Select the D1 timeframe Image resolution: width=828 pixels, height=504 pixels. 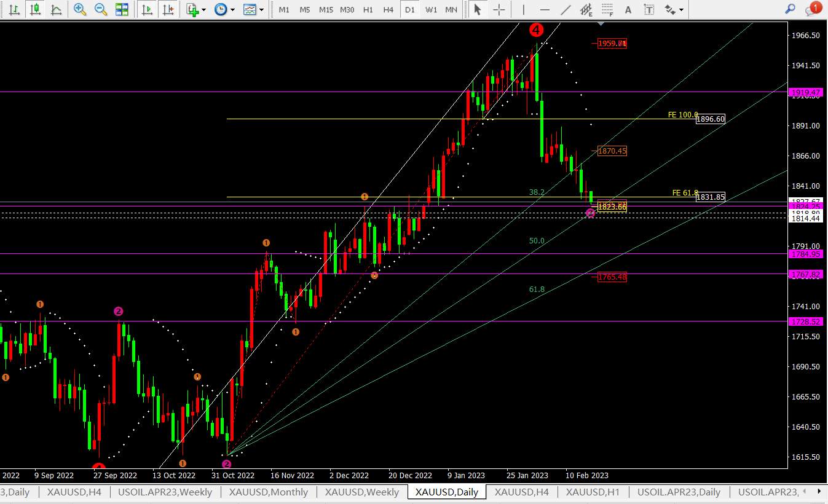[x=409, y=10]
